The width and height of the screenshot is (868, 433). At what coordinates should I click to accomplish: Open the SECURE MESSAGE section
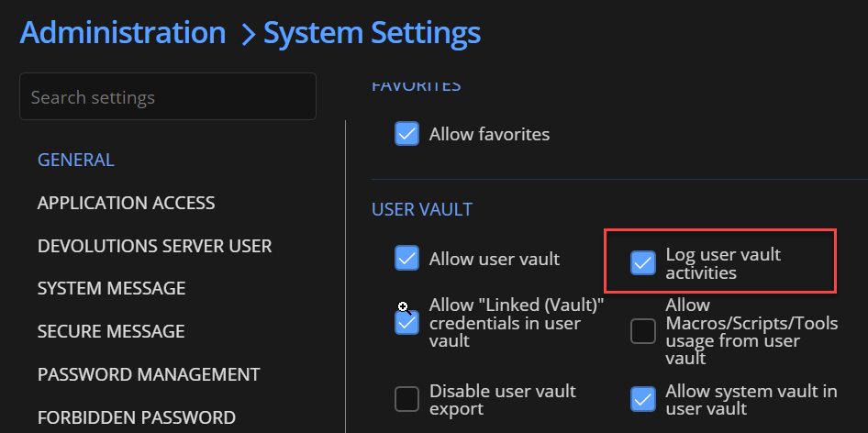[111, 331]
